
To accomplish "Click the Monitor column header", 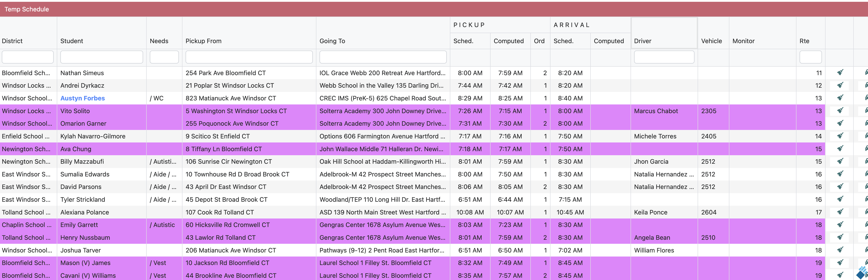I will click(743, 41).
